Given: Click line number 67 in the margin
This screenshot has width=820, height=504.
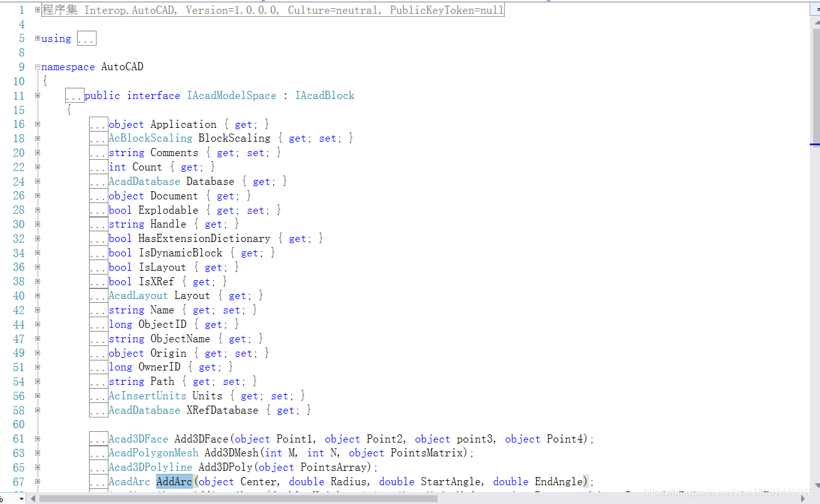Looking at the screenshot, I should tap(19, 481).
